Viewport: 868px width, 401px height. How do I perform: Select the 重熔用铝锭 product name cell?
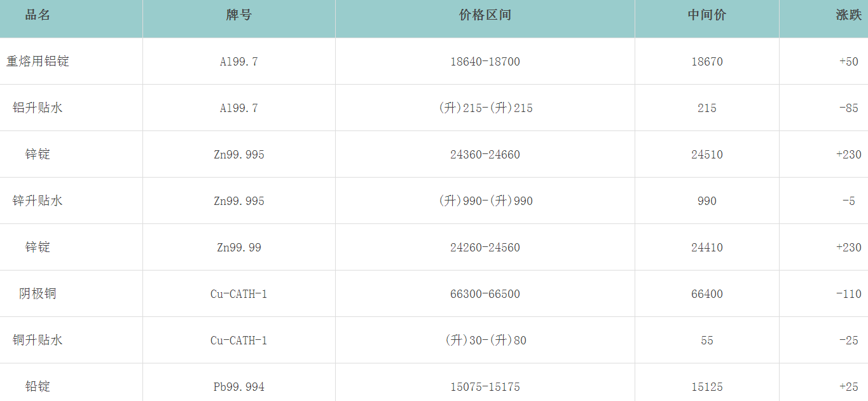click(x=38, y=62)
